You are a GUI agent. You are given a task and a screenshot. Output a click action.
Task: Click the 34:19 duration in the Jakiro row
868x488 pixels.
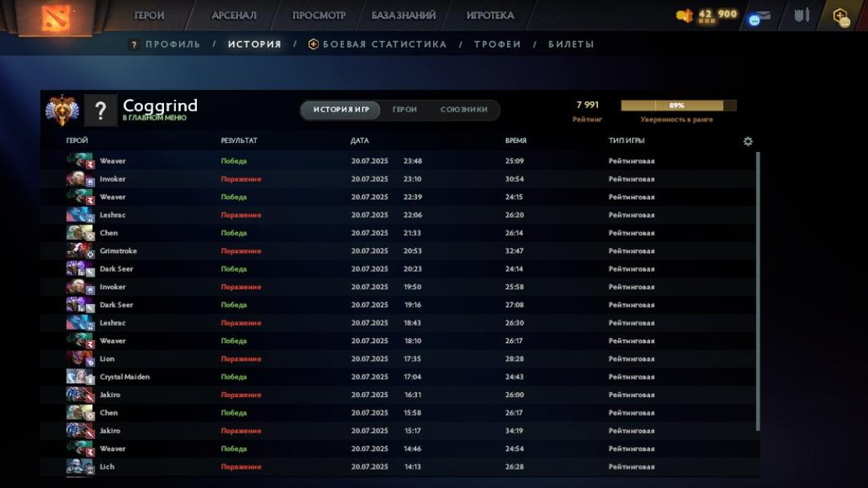(x=514, y=431)
